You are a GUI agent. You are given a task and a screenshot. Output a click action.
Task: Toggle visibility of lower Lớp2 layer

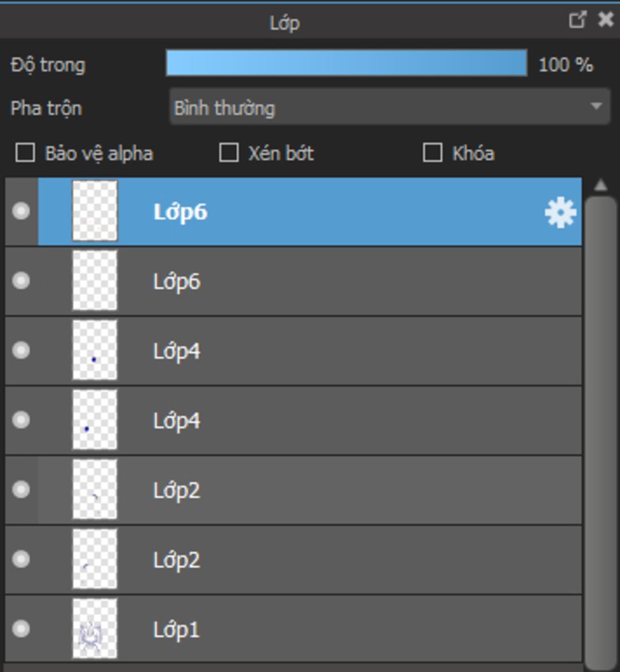pos(21,559)
